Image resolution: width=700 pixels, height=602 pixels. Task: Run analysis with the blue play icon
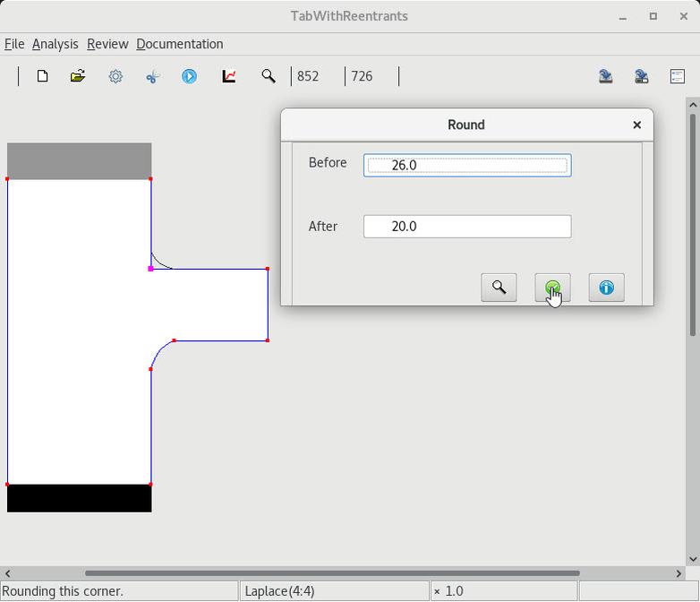(x=189, y=76)
